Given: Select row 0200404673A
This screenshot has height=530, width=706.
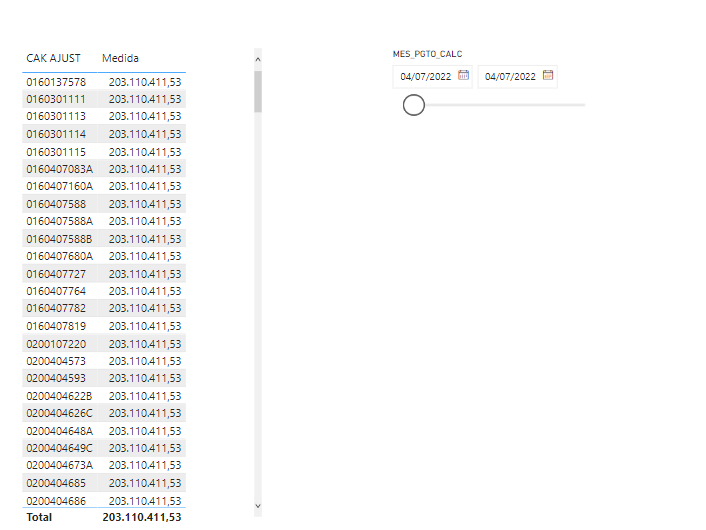Looking at the screenshot, I should (x=104, y=465).
